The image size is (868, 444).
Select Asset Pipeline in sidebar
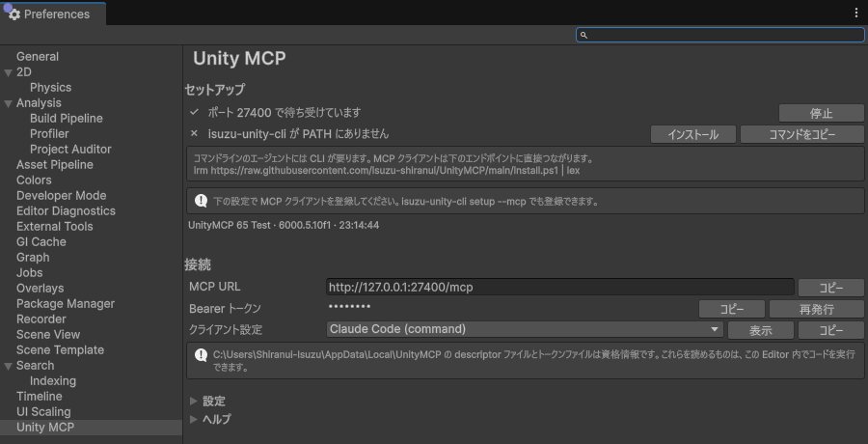click(x=54, y=165)
